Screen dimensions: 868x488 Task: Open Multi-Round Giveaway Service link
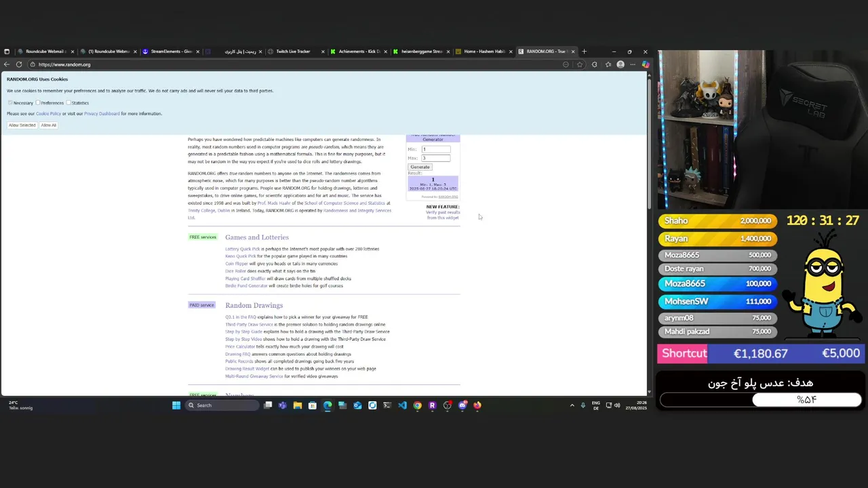[254, 376]
